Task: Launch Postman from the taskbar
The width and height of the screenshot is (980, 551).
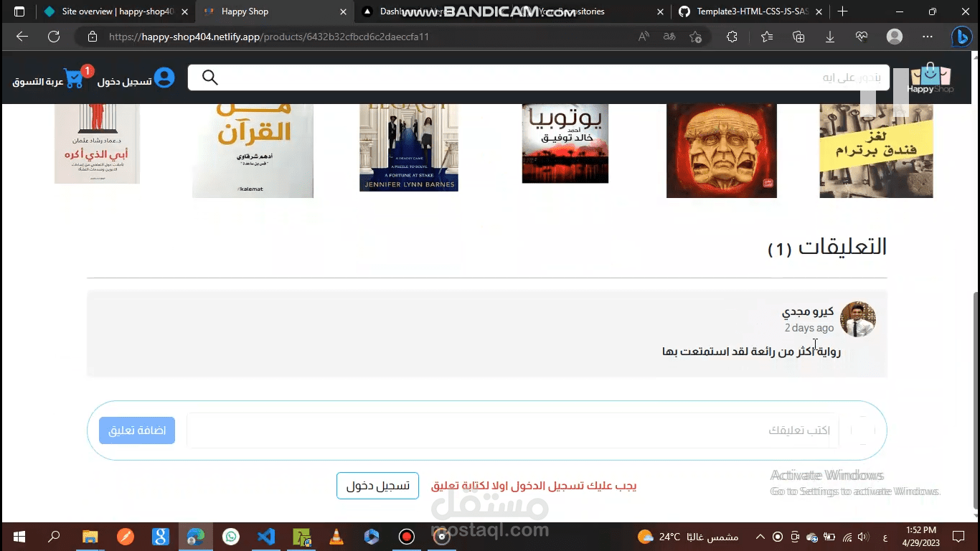Action: click(x=125, y=537)
